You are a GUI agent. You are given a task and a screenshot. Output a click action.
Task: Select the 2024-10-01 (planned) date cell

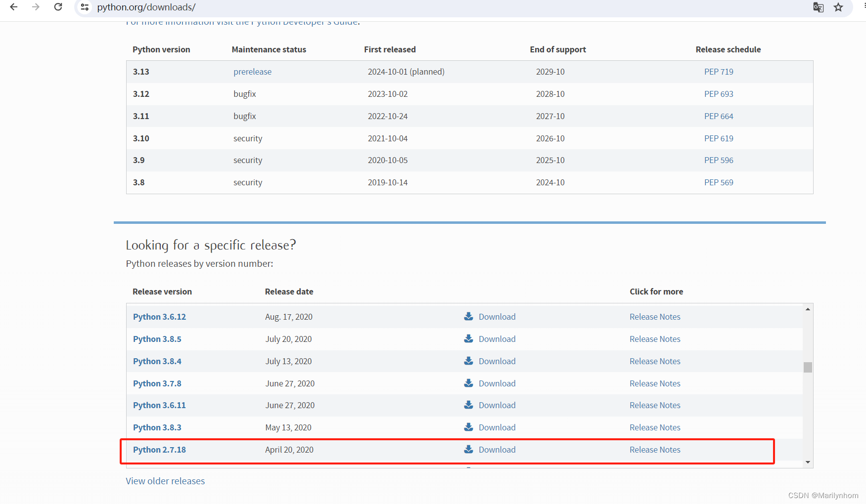(x=406, y=72)
